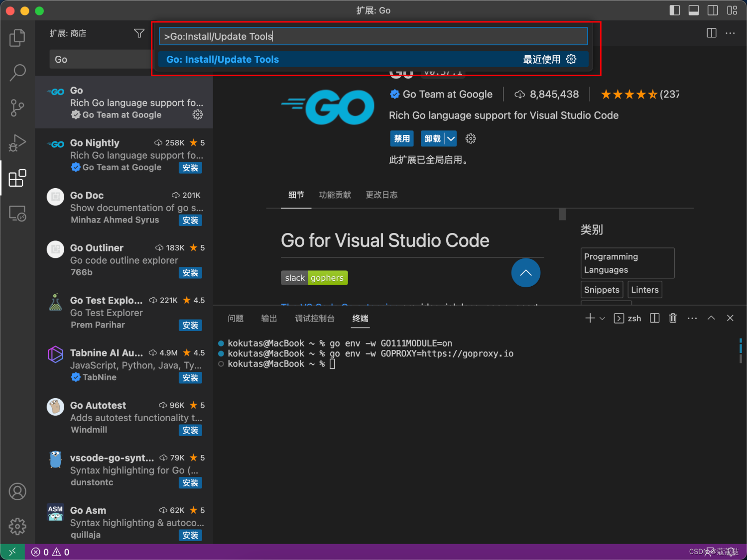
Task: Install the Go Test Explorer extension
Action: point(190,325)
